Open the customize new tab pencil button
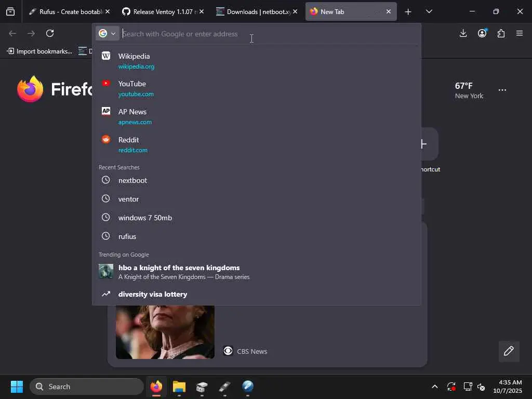The height and width of the screenshot is (399, 532). coord(509,351)
